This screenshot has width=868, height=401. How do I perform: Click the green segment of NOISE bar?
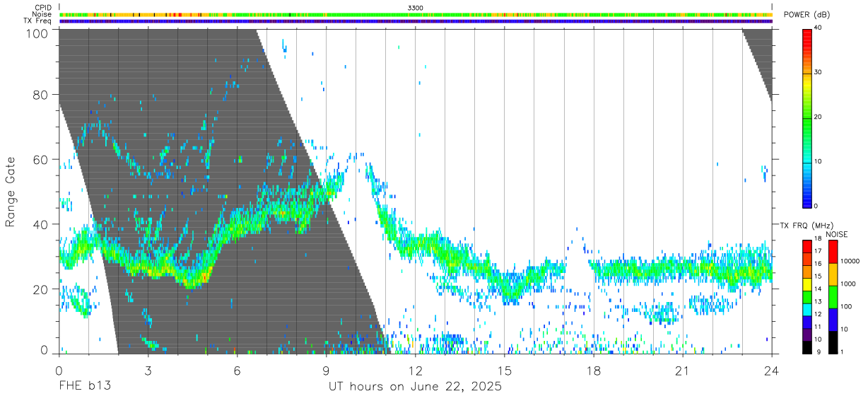click(833, 297)
